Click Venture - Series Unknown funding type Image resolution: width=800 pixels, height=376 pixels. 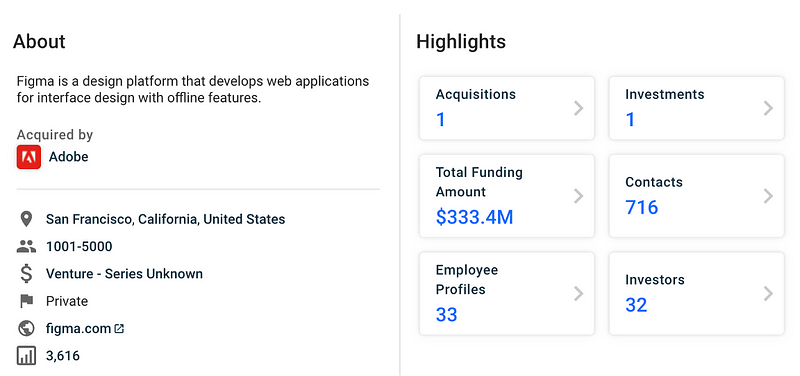pyautogui.click(x=124, y=274)
